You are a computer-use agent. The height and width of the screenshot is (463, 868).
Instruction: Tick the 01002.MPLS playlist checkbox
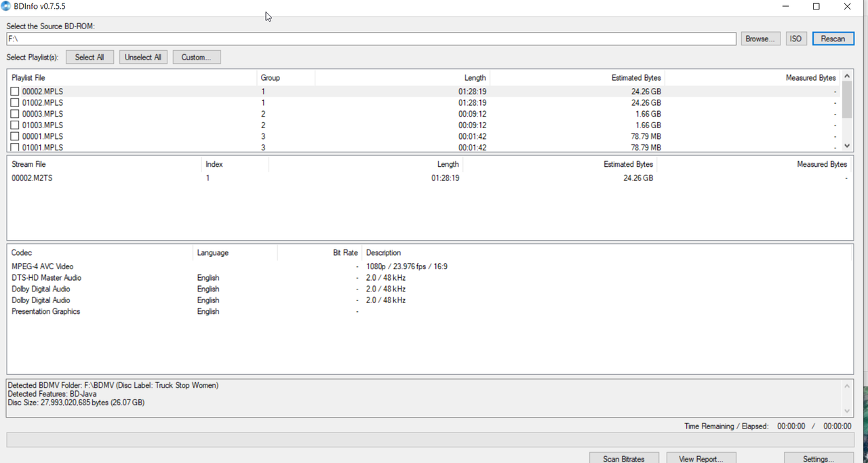point(15,103)
